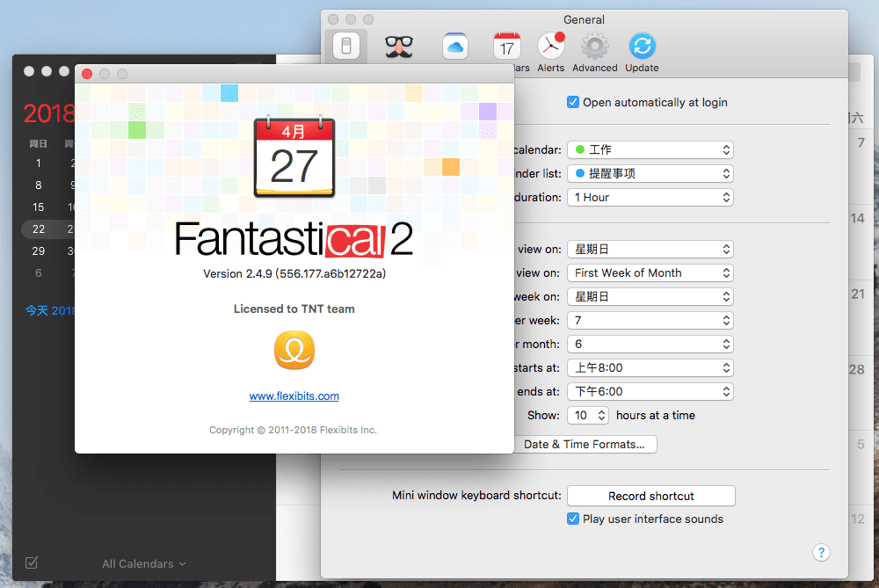879x588 pixels.
Task: Click the Date & Time Formats button
Action: click(585, 445)
